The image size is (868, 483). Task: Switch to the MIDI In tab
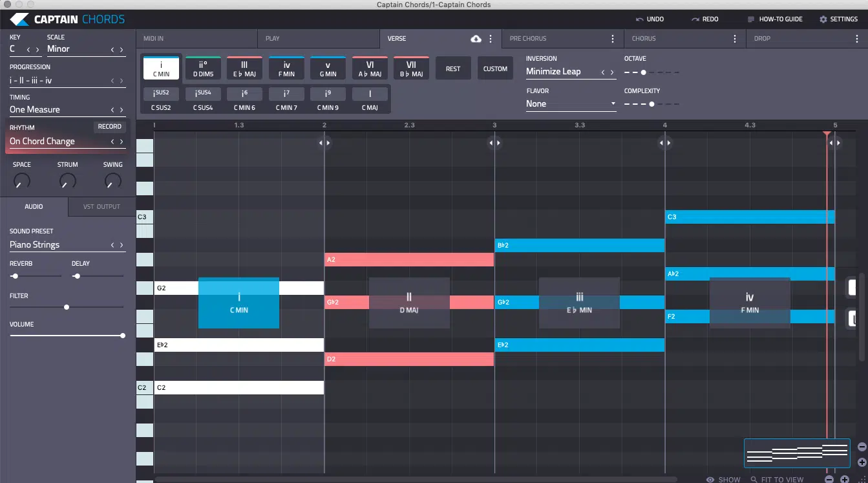coord(196,39)
